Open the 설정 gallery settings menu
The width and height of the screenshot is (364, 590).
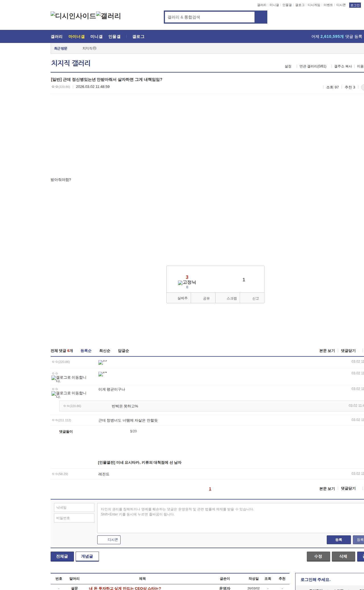[x=288, y=66]
